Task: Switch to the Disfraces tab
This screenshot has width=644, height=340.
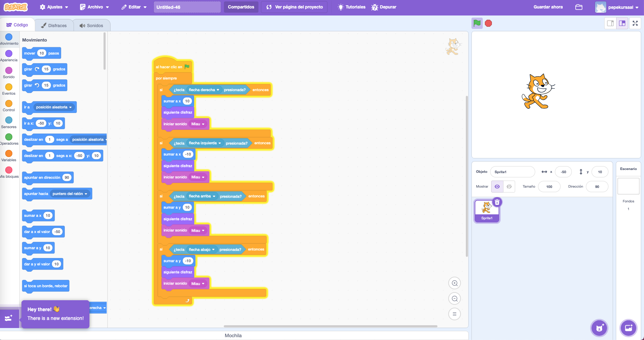Action: (54, 25)
